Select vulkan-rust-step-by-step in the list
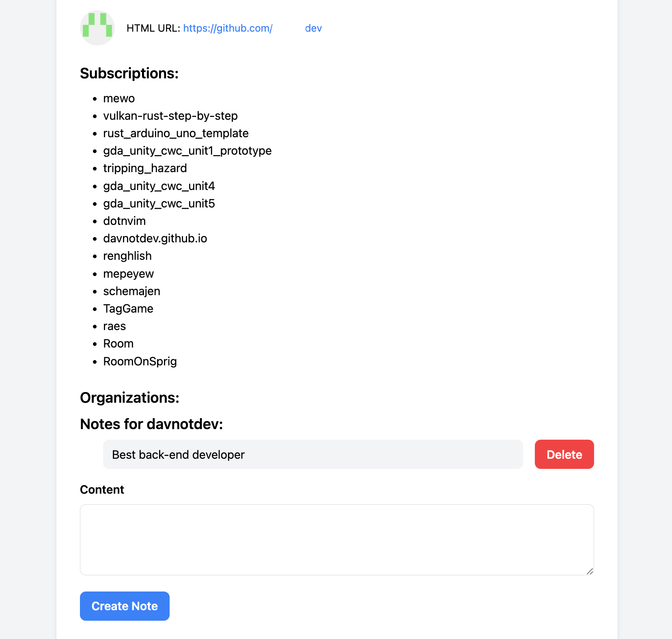The width and height of the screenshot is (672, 639). click(170, 116)
